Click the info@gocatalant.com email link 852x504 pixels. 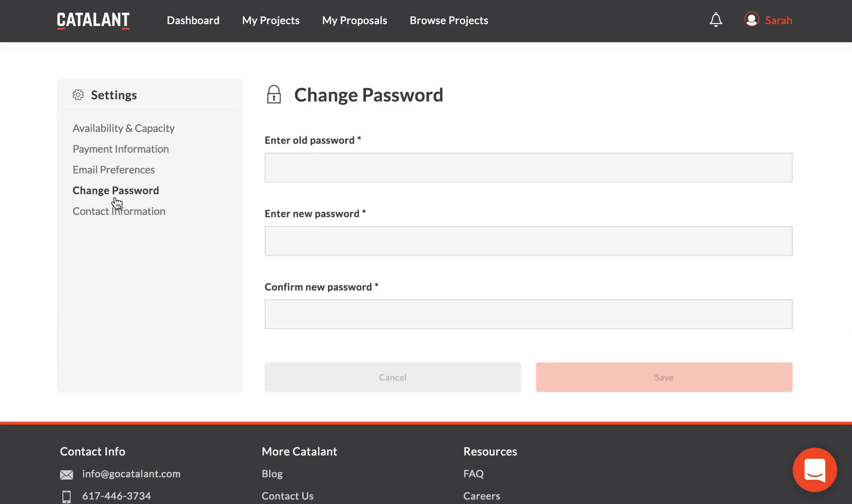(x=131, y=474)
